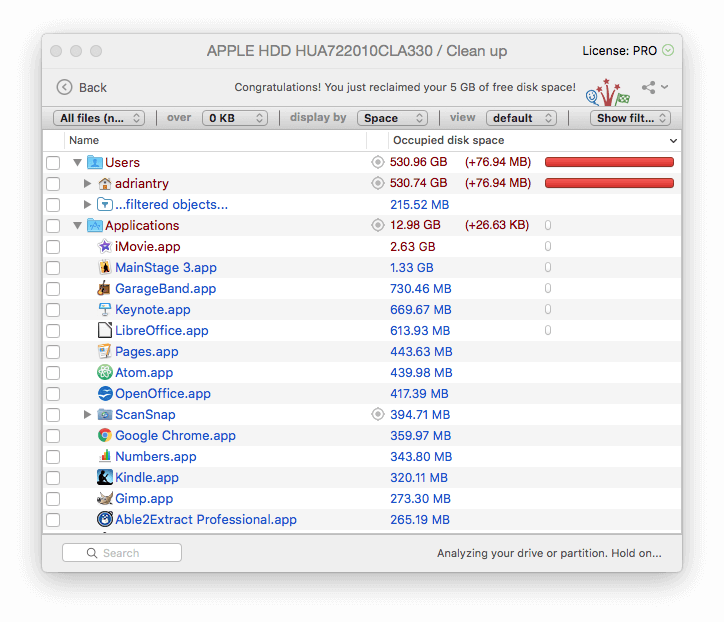Expand the filtered objects group
Viewport: 724px width, 622px height.
click(87, 204)
